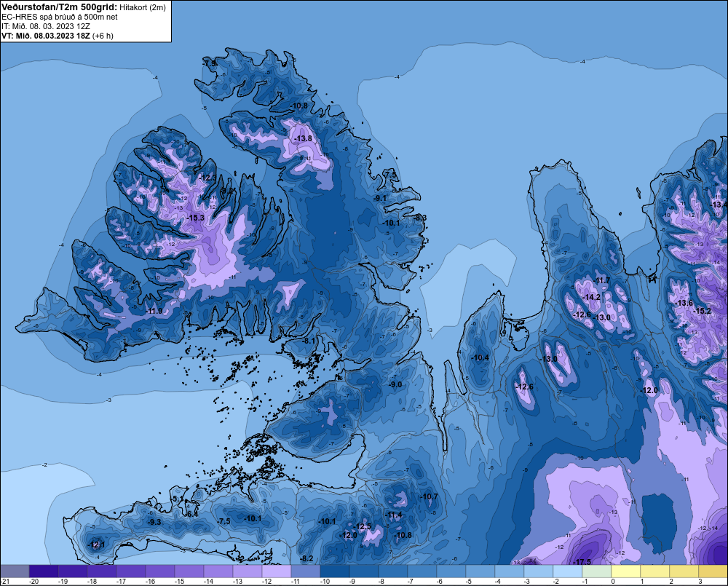Click the -8.2 temperature label
This screenshot has width=728, height=586.
point(307,558)
